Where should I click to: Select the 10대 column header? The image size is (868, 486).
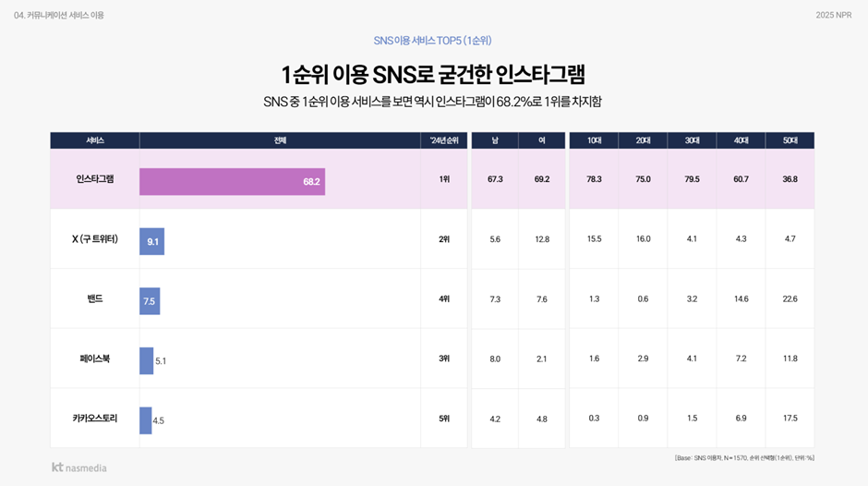(x=594, y=140)
